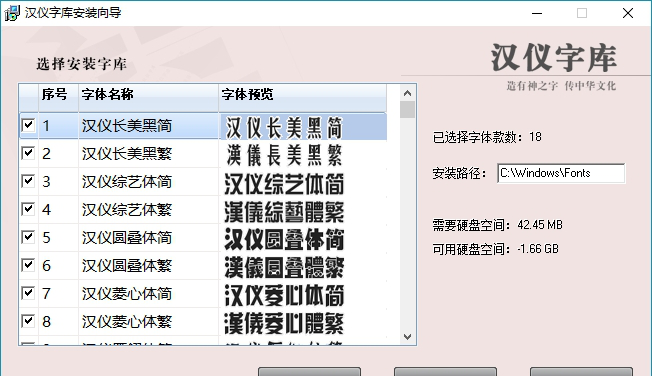Toggle the checkbox in row 8 汉仪萎心体繁
Viewport: 652px width, 391px height.
coord(28,321)
